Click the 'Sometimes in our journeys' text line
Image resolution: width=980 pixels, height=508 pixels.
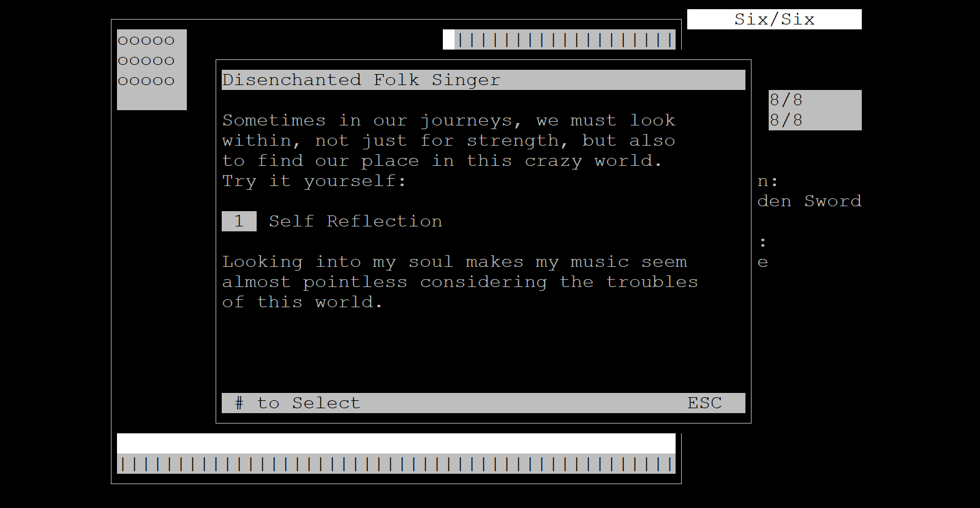(448, 120)
